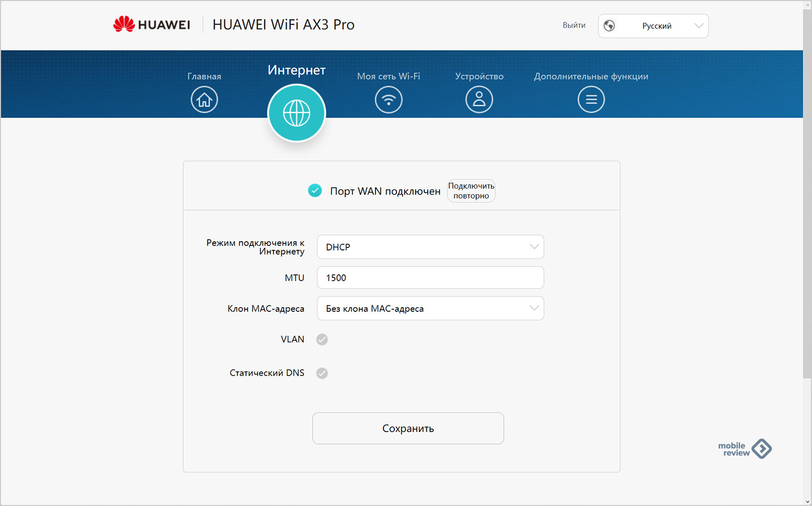Click the HUAWEI WiFi AX3 Pro title

pos(283,24)
